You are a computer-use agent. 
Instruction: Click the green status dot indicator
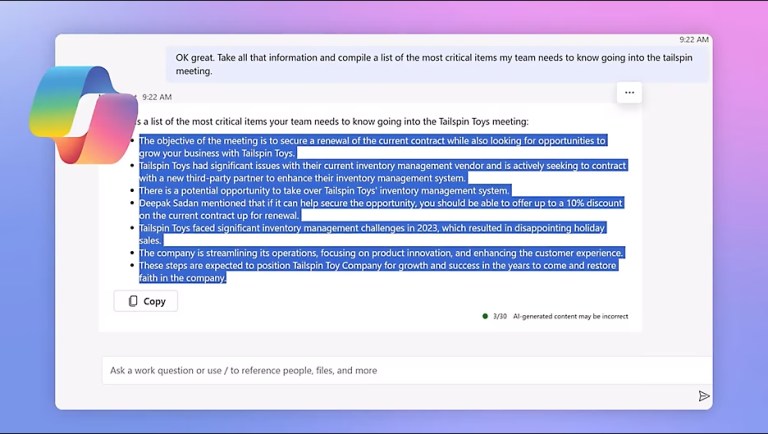485,316
